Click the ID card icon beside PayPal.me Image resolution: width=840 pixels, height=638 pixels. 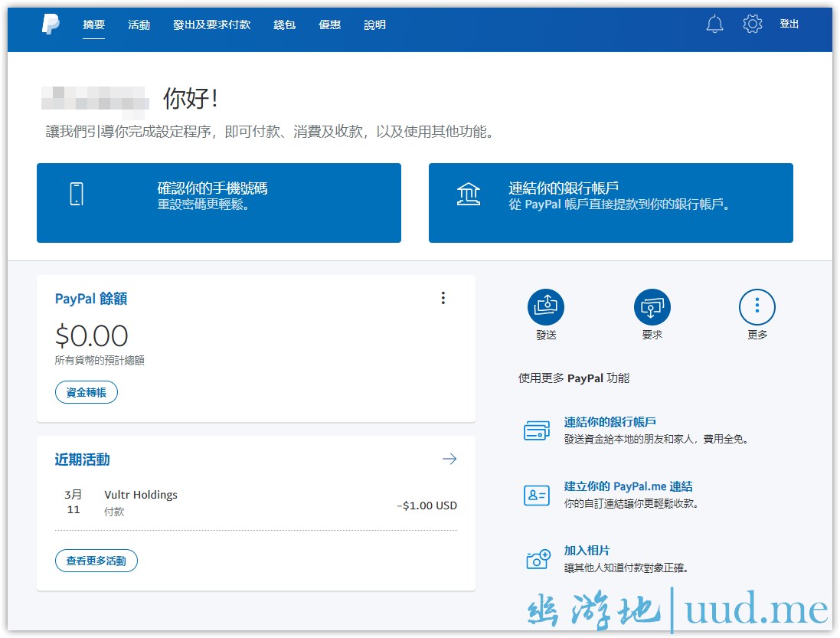tap(537, 495)
